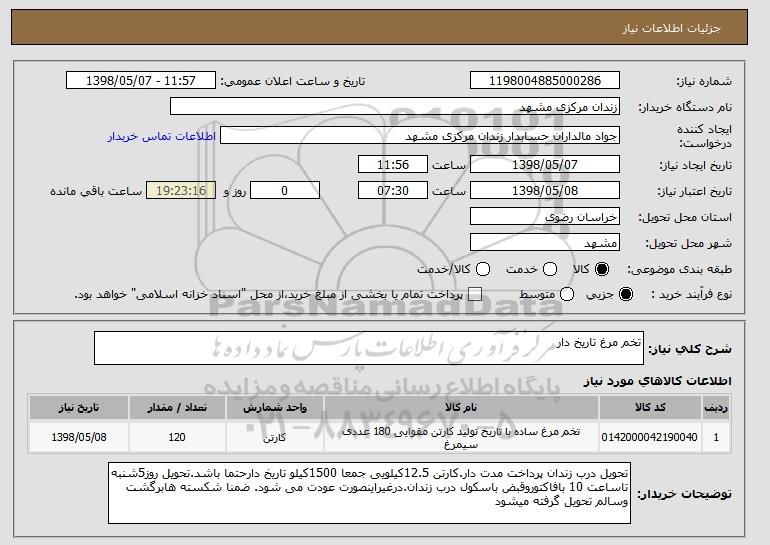The width and height of the screenshot is (770, 545).
Task: Click the public announcement date-time field
Action: 141,81
